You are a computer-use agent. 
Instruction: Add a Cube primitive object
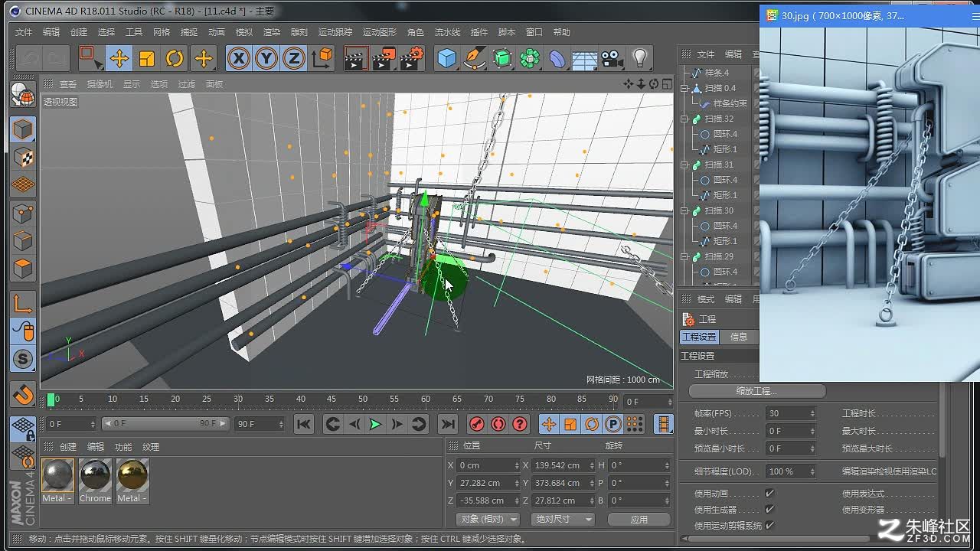pyautogui.click(x=447, y=58)
